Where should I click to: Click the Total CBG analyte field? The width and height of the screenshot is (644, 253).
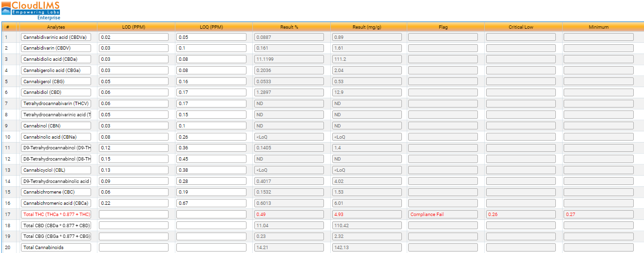[56, 236]
